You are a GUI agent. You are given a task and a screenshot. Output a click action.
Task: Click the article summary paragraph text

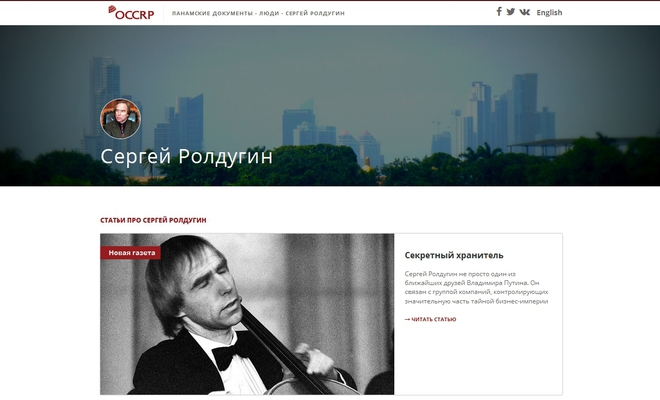pyautogui.click(x=476, y=288)
